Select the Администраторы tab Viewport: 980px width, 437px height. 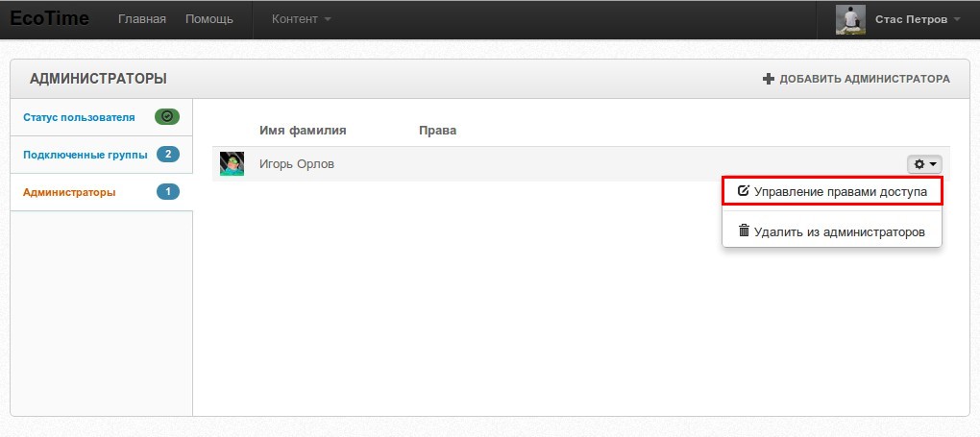69,191
